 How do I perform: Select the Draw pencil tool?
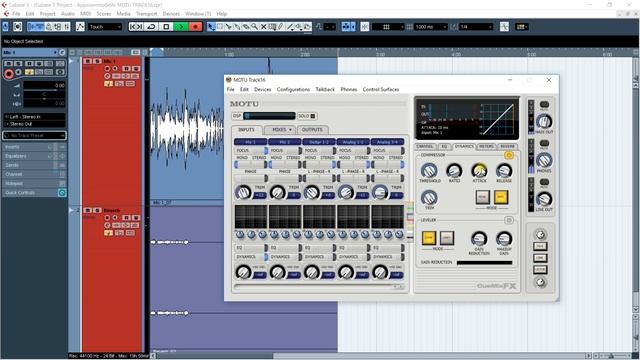coord(281,27)
